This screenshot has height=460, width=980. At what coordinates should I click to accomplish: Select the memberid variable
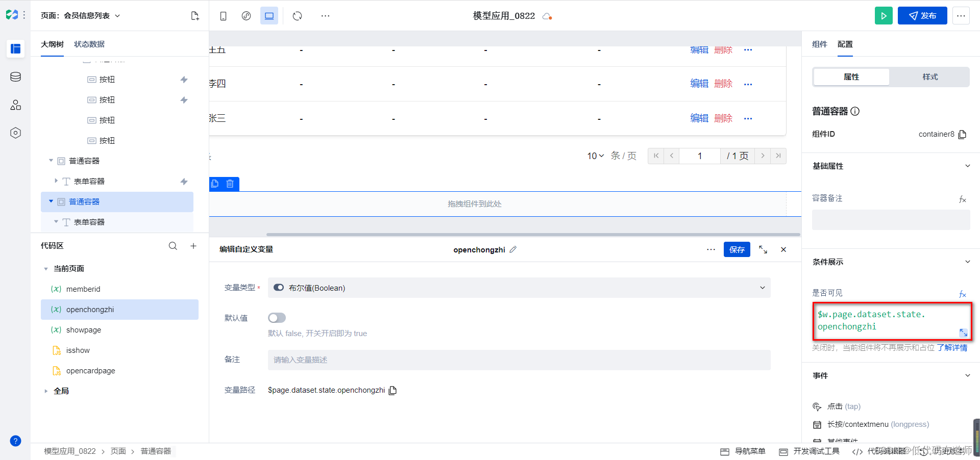(x=119, y=289)
